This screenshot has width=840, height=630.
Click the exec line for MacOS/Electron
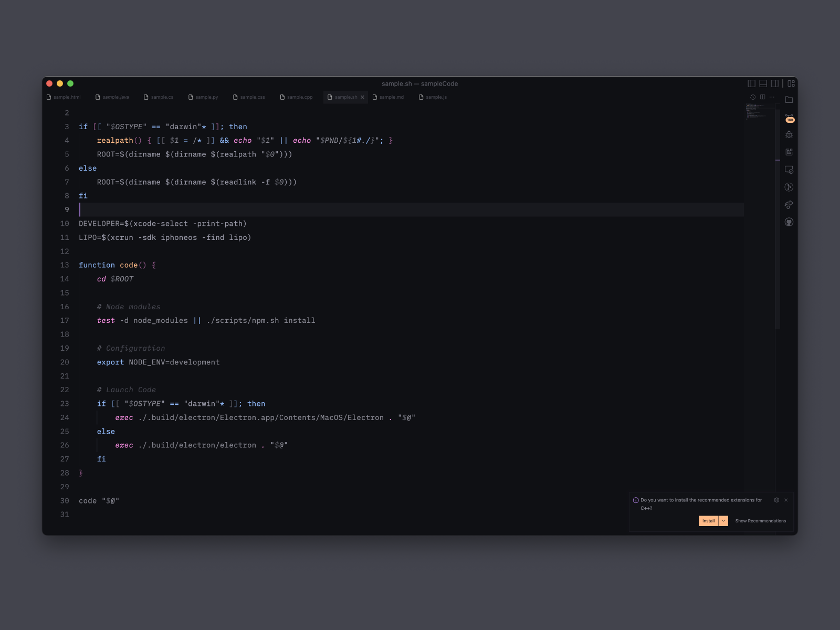pyautogui.click(x=265, y=417)
